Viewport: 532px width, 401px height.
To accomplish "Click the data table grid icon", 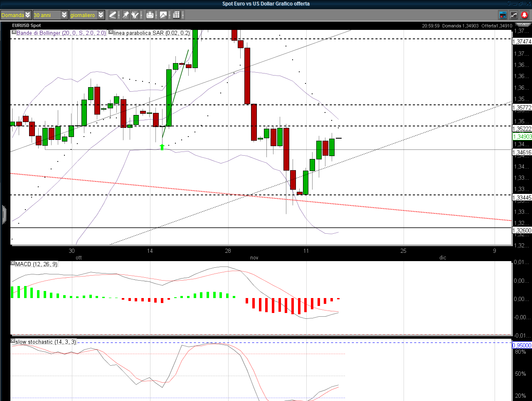I will [176, 15].
